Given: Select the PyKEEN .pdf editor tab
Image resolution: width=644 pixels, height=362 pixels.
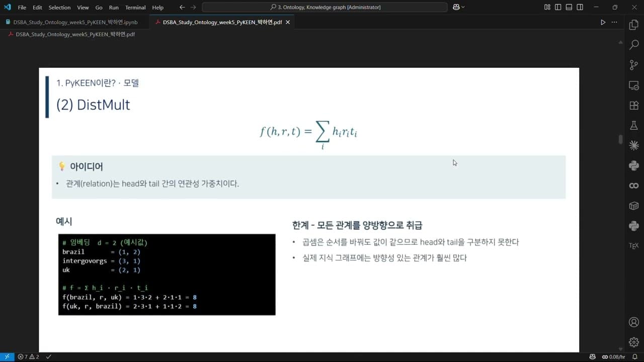Looking at the screenshot, I should coord(222,22).
